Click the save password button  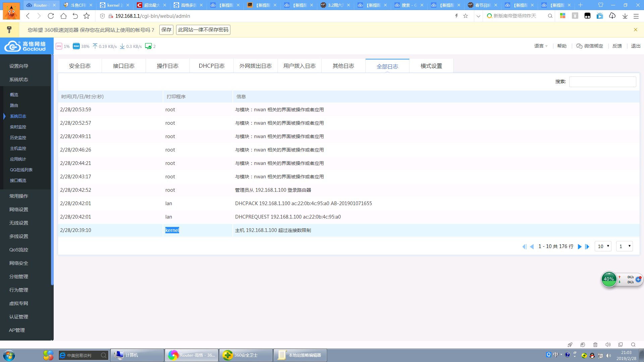point(166,30)
